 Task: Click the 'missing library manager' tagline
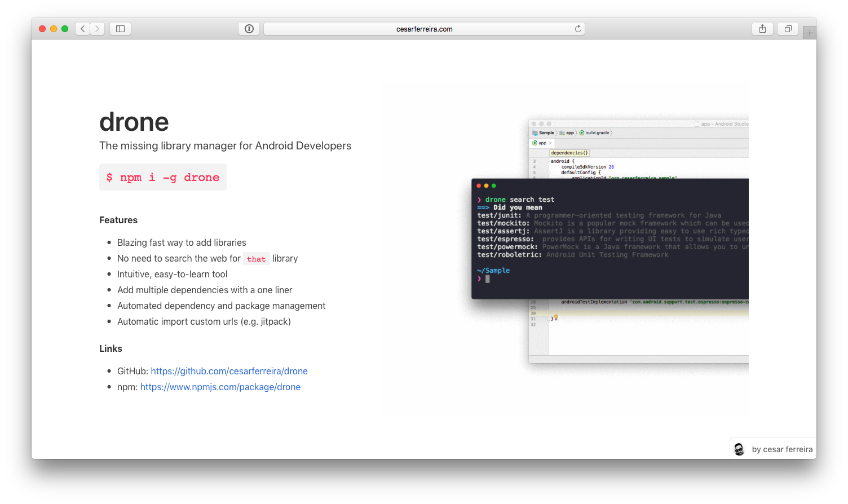pos(225,145)
